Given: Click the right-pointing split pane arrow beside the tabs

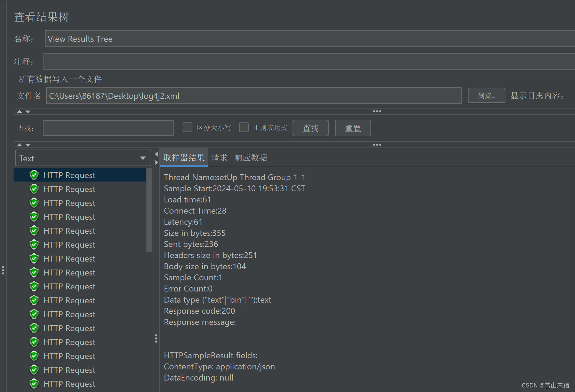Looking at the screenshot, I should point(156,162).
